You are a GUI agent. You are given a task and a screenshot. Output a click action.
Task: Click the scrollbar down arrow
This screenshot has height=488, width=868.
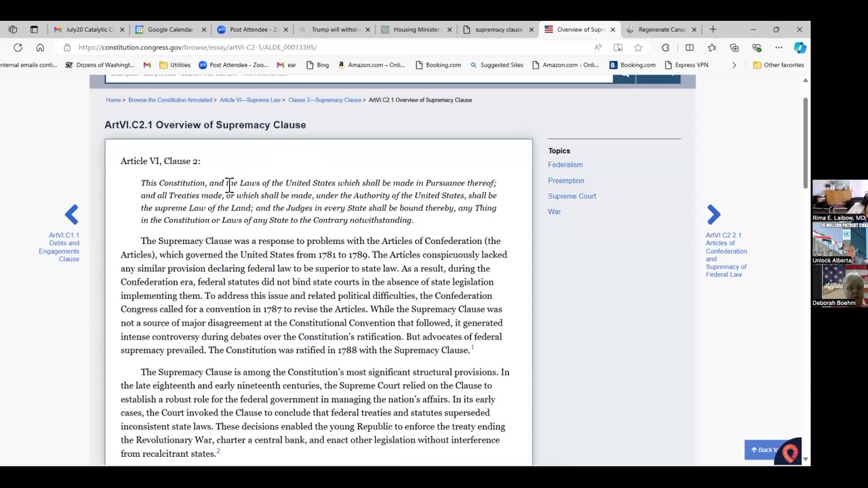[806, 459]
